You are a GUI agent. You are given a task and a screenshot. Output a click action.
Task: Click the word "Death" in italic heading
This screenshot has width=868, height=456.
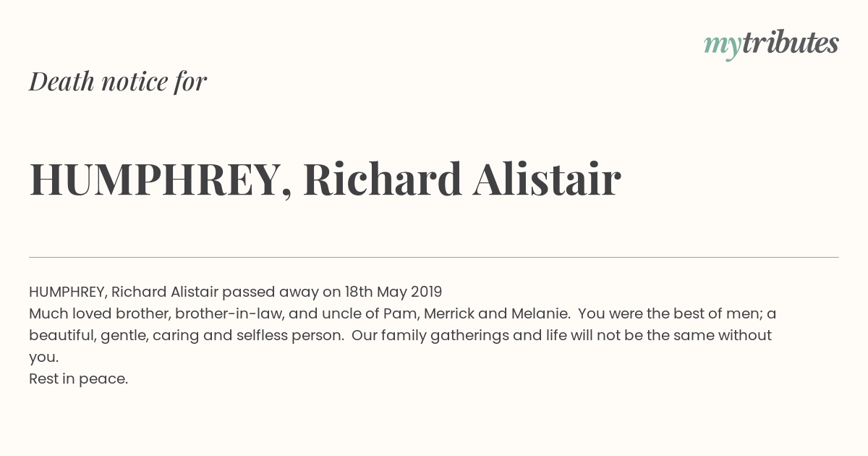pyautogui.click(x=61, y=82)
